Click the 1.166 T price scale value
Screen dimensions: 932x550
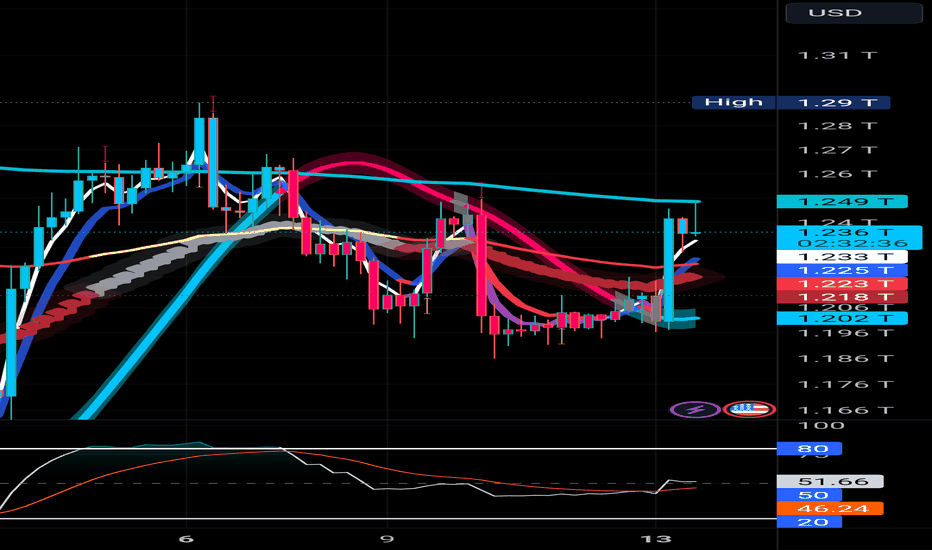coord(845,410)
